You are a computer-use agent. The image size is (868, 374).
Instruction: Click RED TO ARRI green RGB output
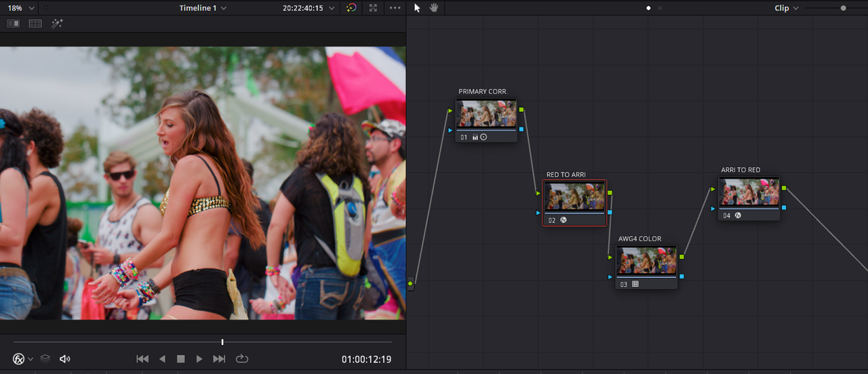pyautogui.click(x=610, y=192)
